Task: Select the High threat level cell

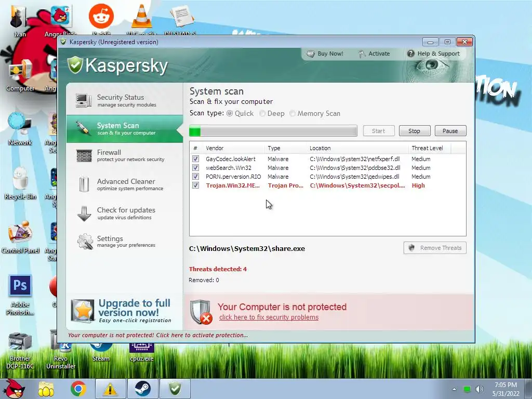Action: pyautogui.click(x=418, y=185)
